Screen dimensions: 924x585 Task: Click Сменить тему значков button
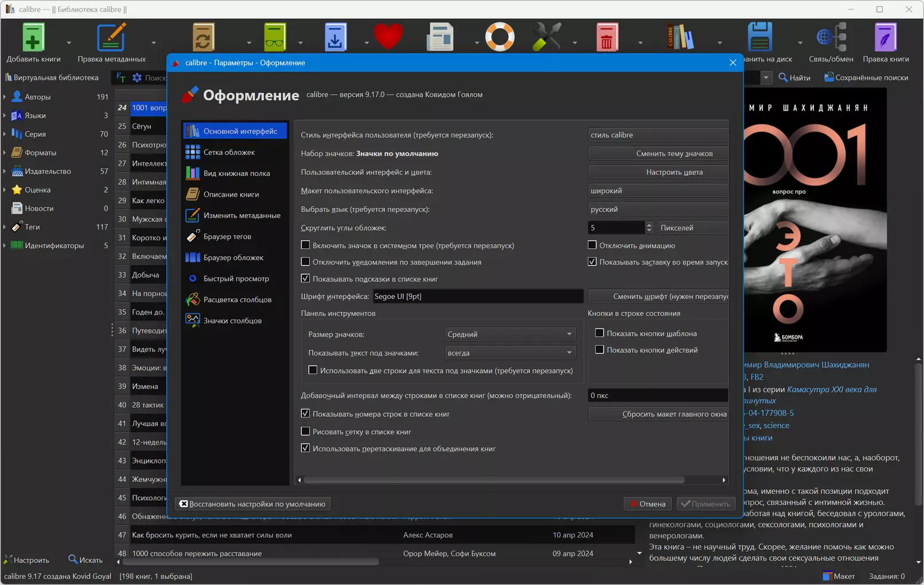[x=658, y=153]
